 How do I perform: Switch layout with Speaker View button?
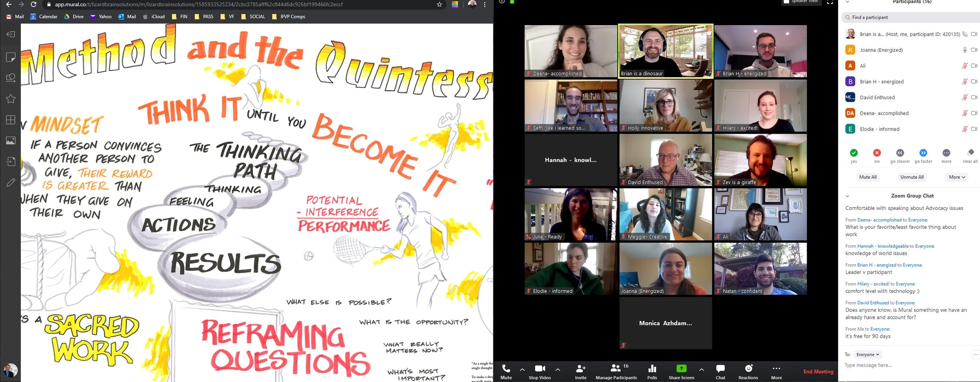(800, 2)
